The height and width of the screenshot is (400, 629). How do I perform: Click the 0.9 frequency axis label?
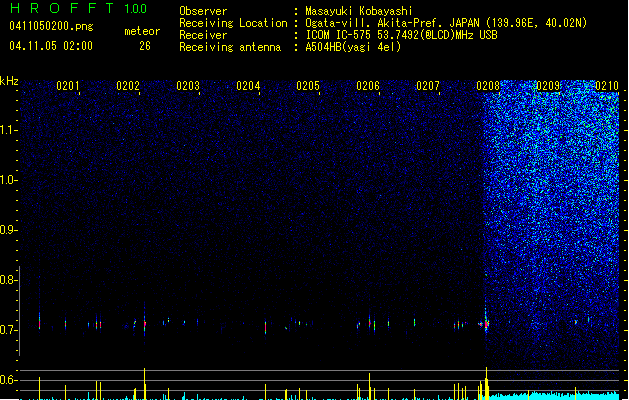click(8, 230)
